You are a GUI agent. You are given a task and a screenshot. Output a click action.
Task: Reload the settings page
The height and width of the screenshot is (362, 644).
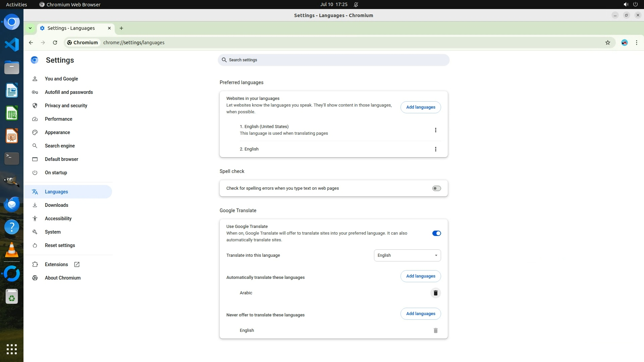[x=55, y=43]
